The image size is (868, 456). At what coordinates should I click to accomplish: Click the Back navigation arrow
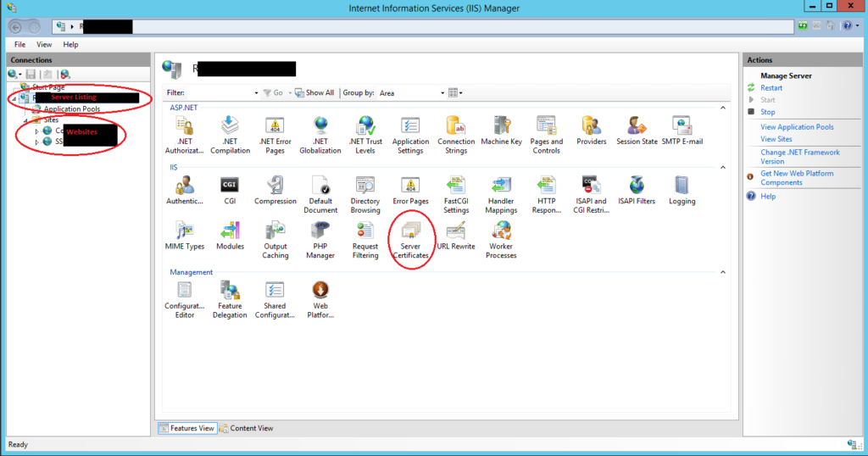(x=15, y=26)
